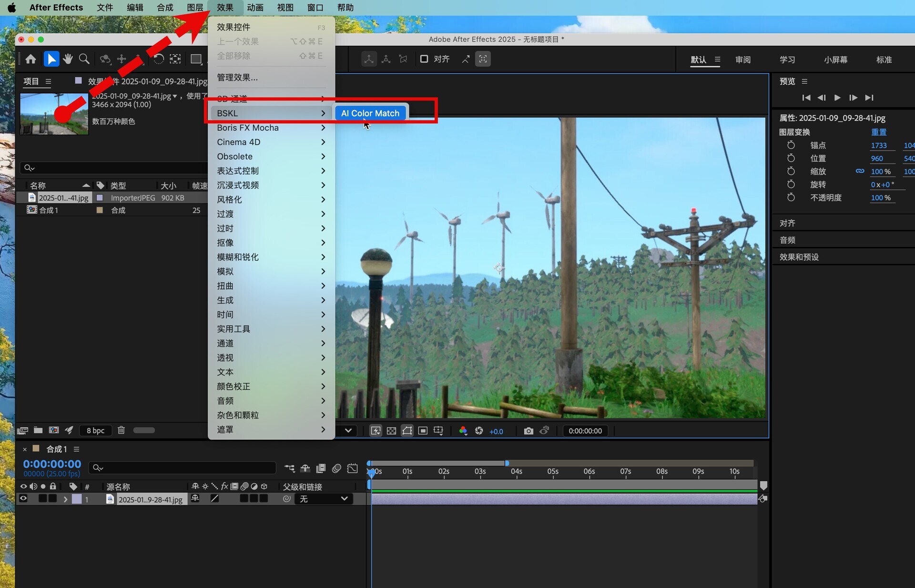The image size is (915, 588).
Task: Click the exposure value +0.0
Action: tap(496, 431)
